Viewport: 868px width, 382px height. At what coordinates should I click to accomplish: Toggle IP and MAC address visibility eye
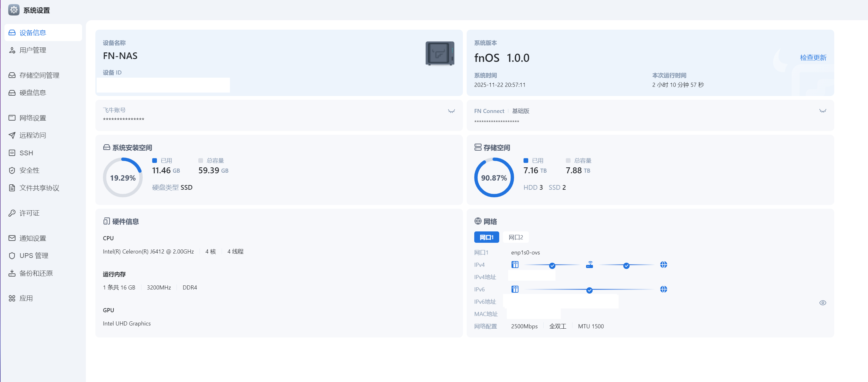click(x=823, y=302)
